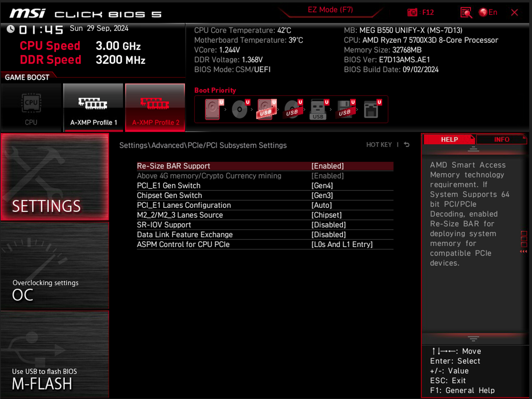Viewport: 532px width, 399px height.
Task: Select the network boot device icon
Action: click(x=372, y=109)
